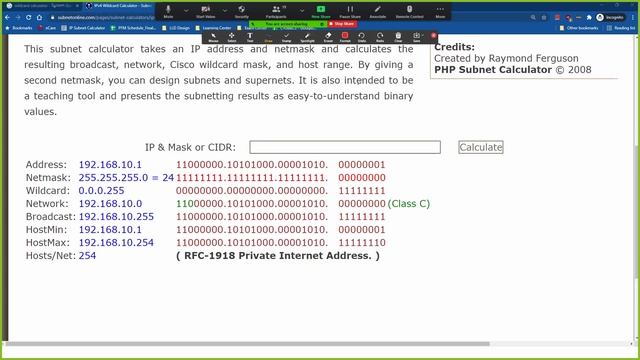Open audio options arrow next to Mute
This screenshot has width=640, height=360.
point(186,11)
